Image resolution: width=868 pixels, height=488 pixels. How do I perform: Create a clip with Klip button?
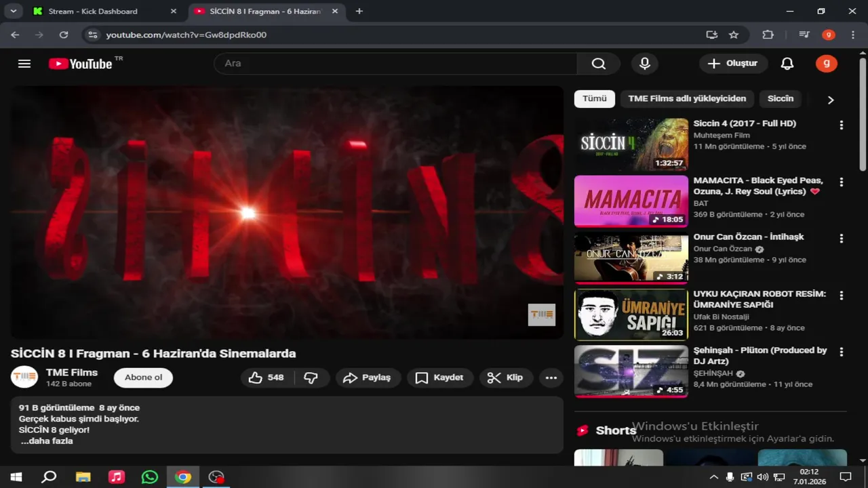pyautogui.click(x=506, y=378)
